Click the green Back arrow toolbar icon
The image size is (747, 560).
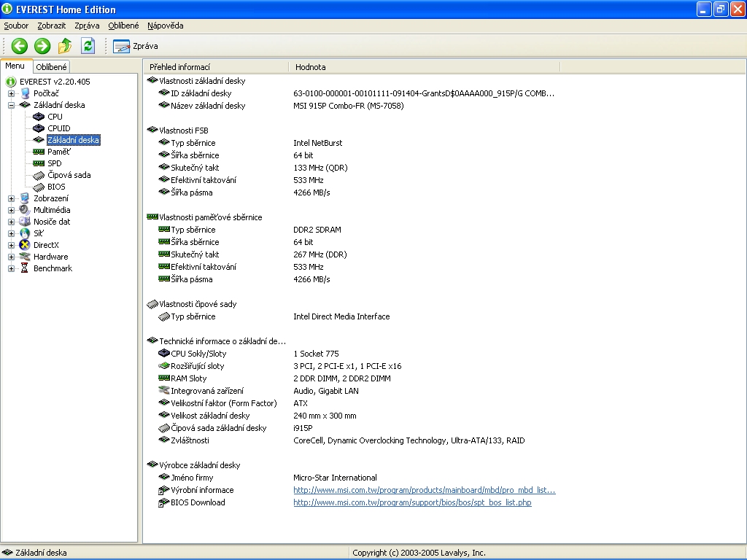pyautogui.click(x=20, y=46)
